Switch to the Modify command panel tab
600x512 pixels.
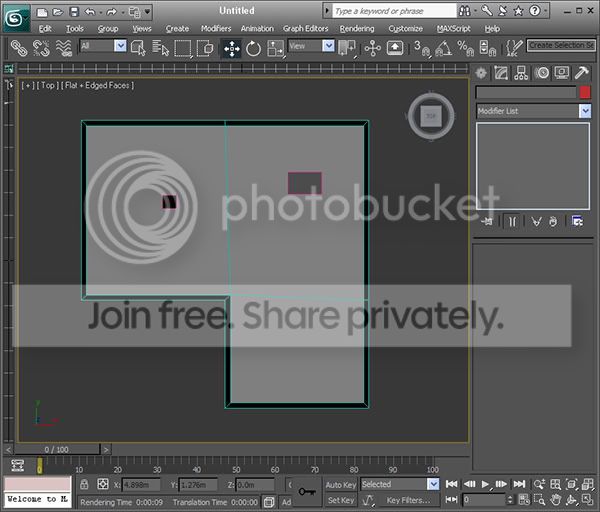pos(501,73)
